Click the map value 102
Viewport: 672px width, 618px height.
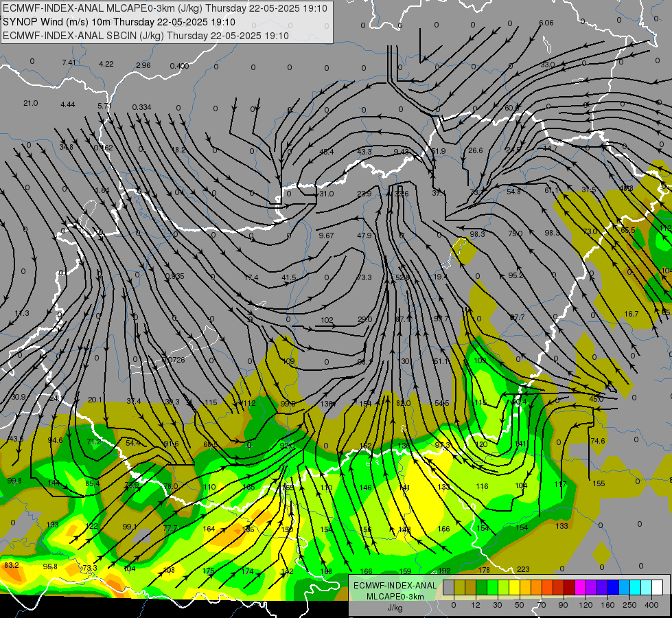(x=327, y=320)
